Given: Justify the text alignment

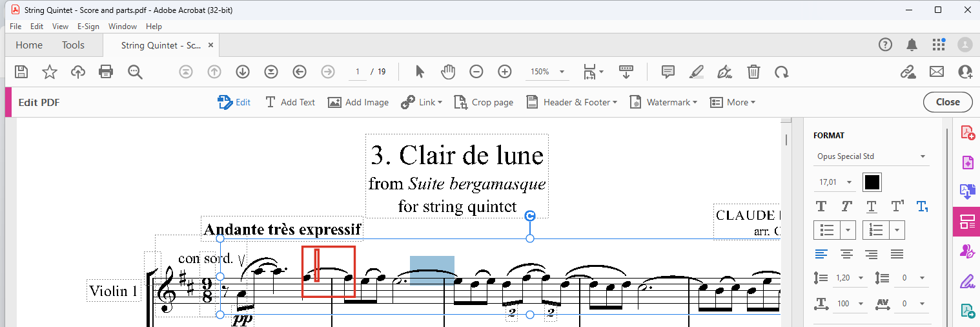Looking at the screenshot, I should pyautogui.click(x=897, y=254).
